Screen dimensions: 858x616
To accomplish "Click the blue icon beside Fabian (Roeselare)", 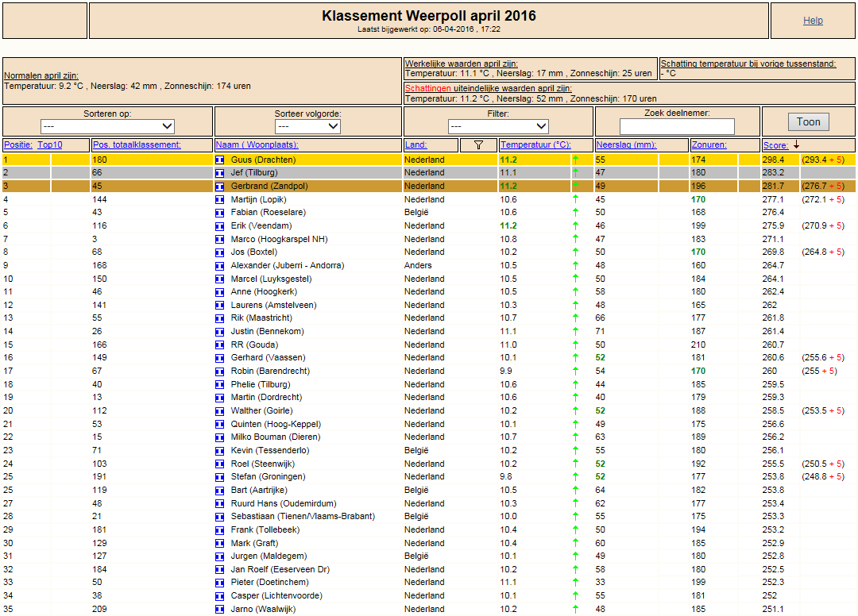I will (220, 213).
